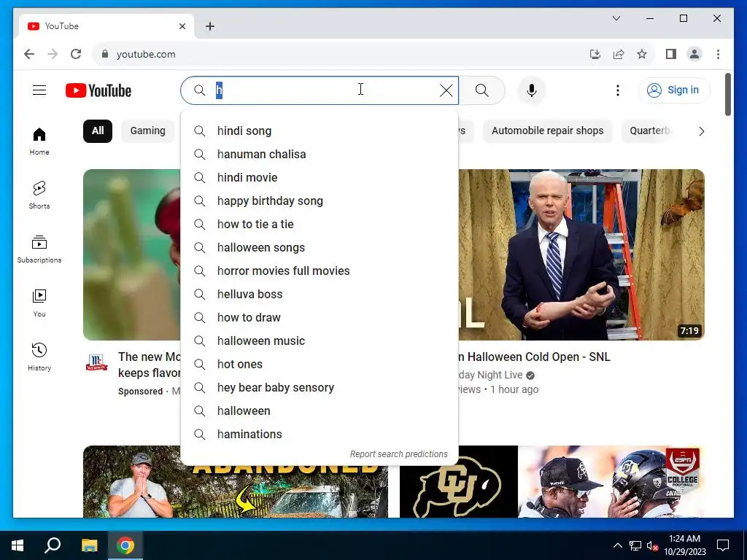Screen dimensions: 747x560
Task: Open Chrome three-dot menu
Action: tap(718, 54)
